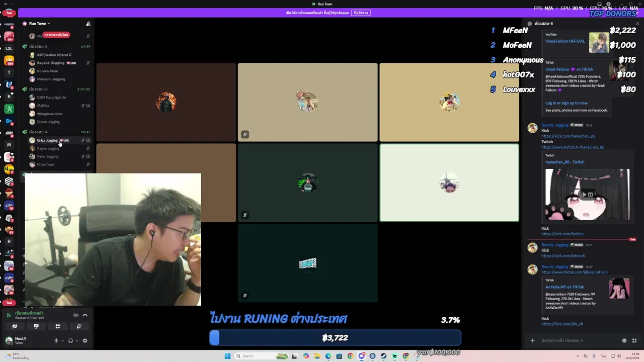Open the kick.com/kitnan8 link

tap(563, 256)
